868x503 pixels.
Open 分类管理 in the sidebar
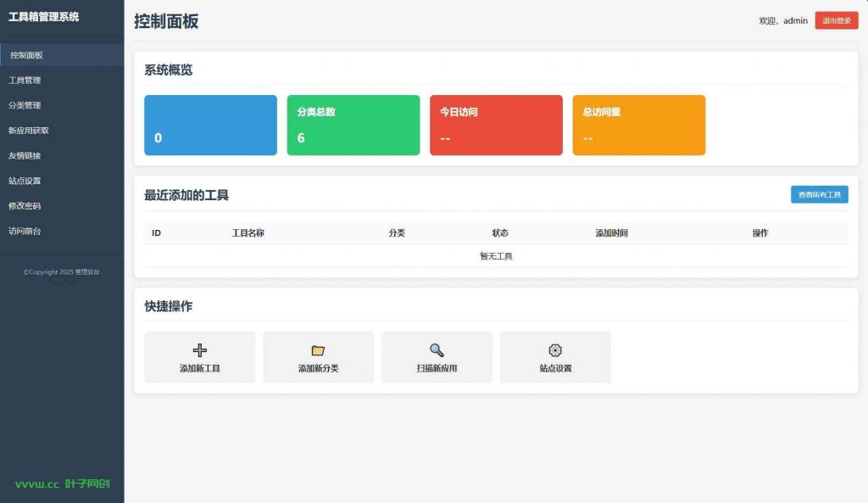click(x=62, y=105)
